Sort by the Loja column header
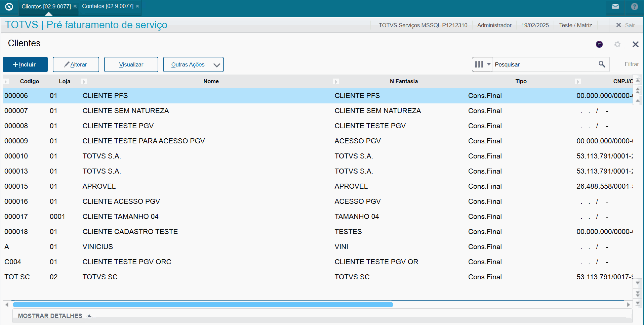Image resolution: width=644 pixels, height=325 pixels. point(65,81)
